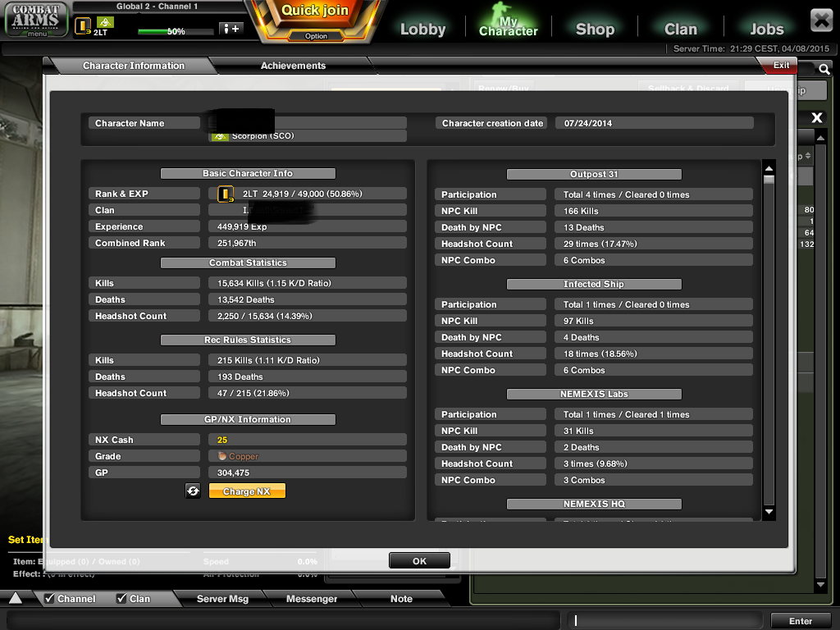This screenshot has width=840, height=630.
Task: Click the Charge NX button
Action: [x=247, y=491]
